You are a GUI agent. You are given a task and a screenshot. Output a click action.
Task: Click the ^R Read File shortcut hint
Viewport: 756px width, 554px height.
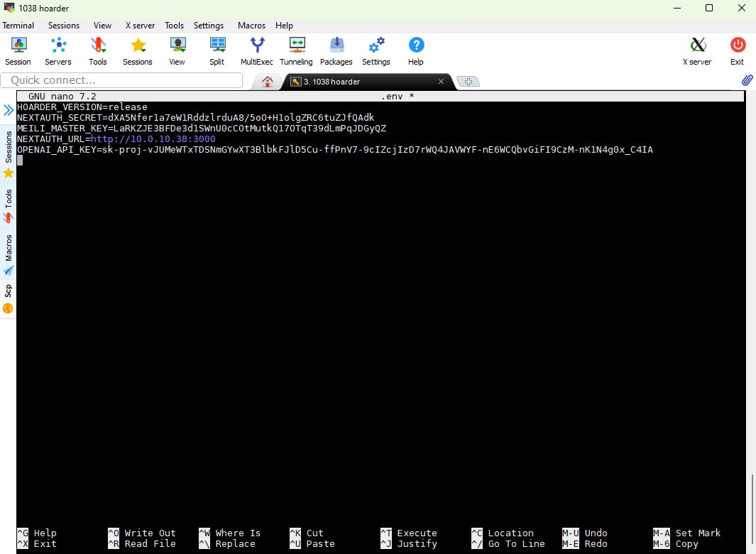[142, 544]
